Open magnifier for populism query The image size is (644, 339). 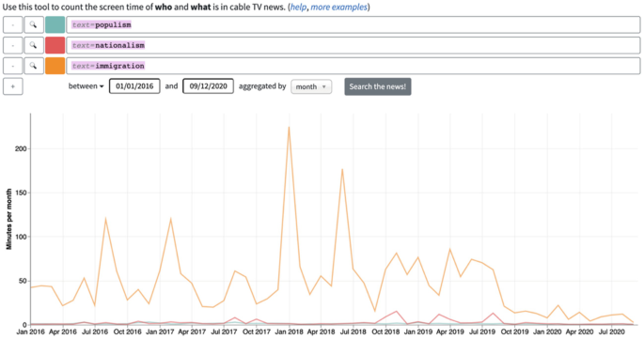[34, 24]
